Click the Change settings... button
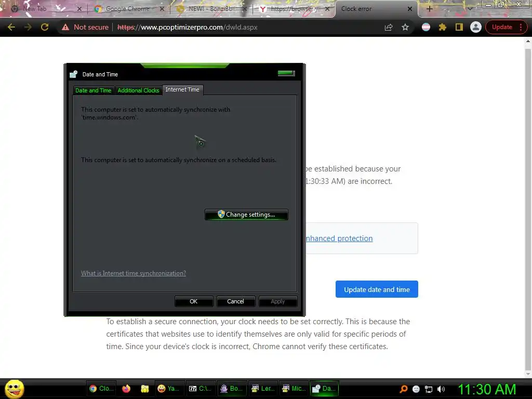Viewport: 532px width, 399px height. coord(246,215)
